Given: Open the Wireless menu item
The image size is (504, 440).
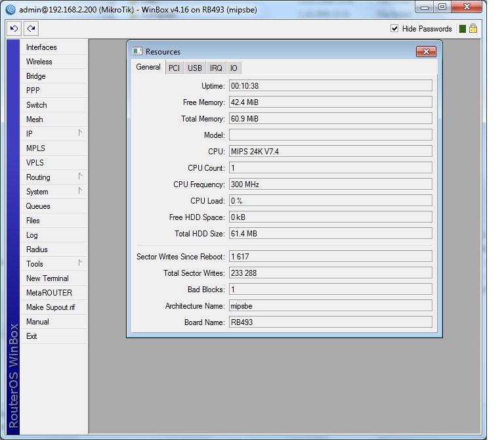Looking at the screenshot, I should [x=54, y=62].
